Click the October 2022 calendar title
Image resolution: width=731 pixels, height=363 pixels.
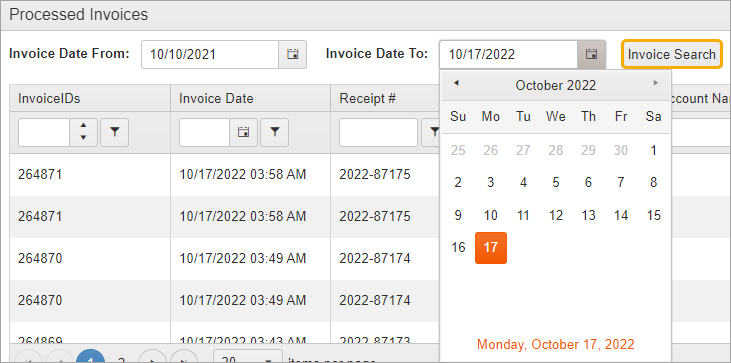click(x=556, y=85)
